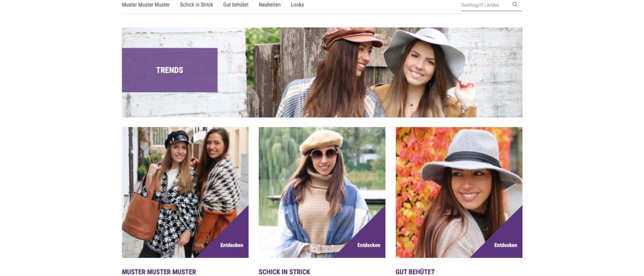Open the two-women houndstooth poncho thumbnail
The height and width of the screenshot is (276, 644).
click(185, 184)
